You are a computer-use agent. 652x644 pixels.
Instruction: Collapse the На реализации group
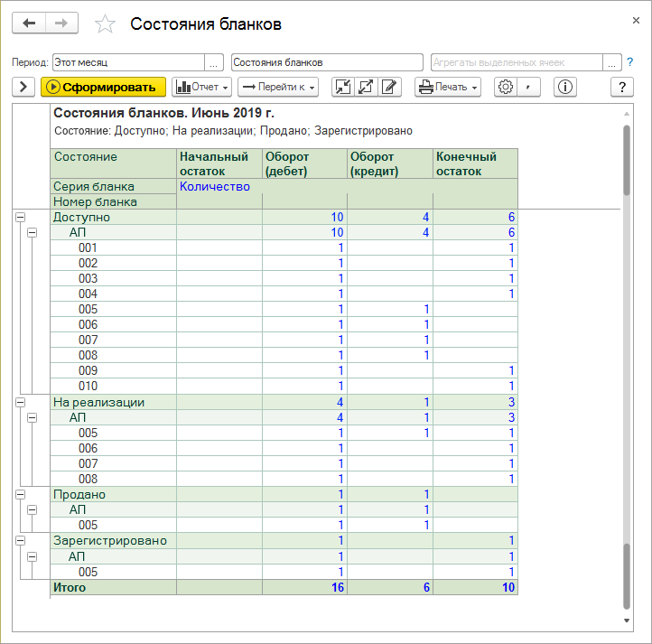pyautogui.click(x=20, y=402)
